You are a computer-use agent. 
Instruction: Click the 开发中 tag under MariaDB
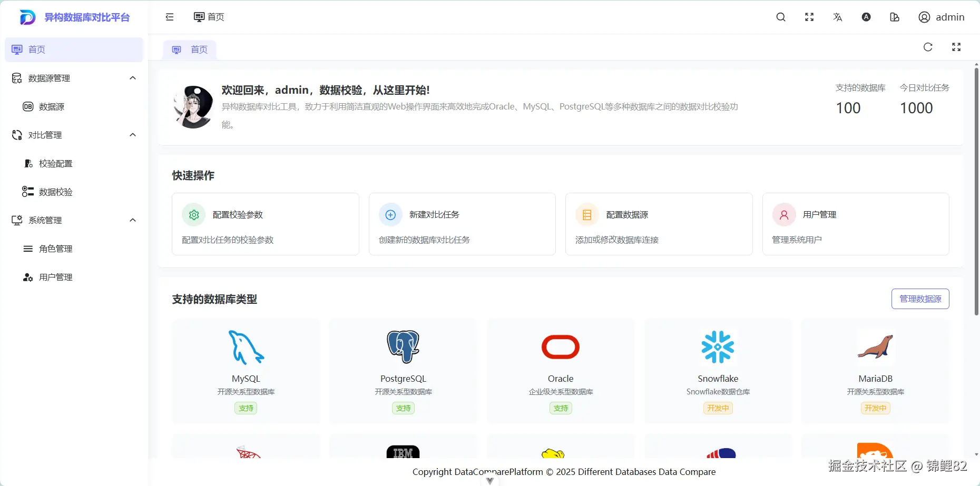[x=875, y=409]
